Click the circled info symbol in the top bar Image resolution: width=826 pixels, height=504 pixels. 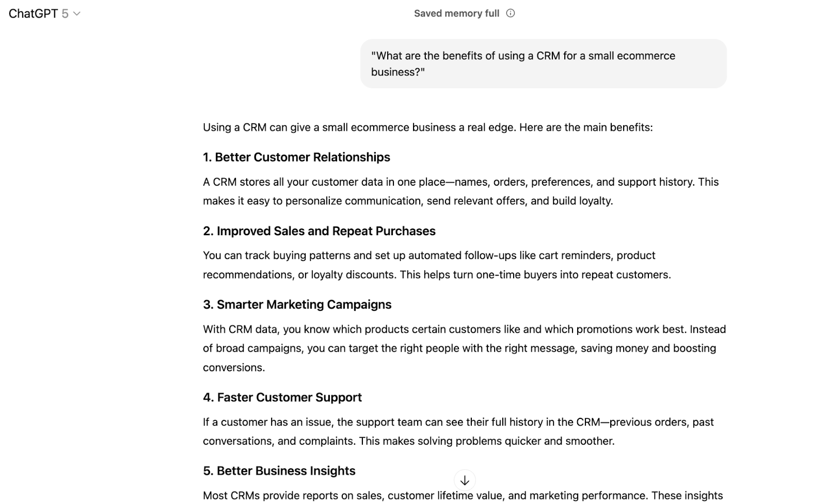pyautogui.click(x=510, y=13)
